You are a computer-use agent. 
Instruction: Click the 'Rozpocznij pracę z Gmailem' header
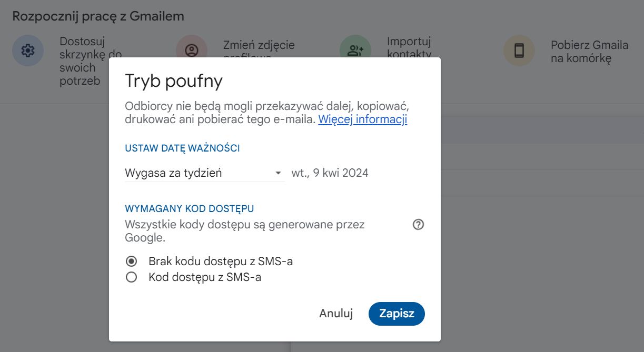pos(98,16)
